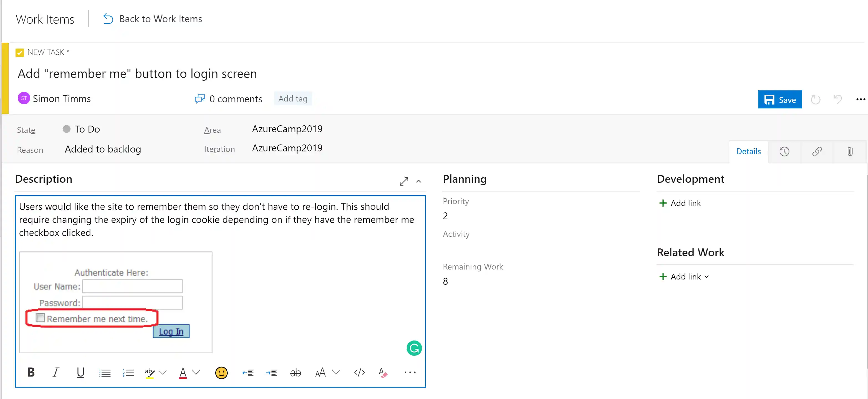
Task: Undo changes with the revert icon
Action: 838,99
